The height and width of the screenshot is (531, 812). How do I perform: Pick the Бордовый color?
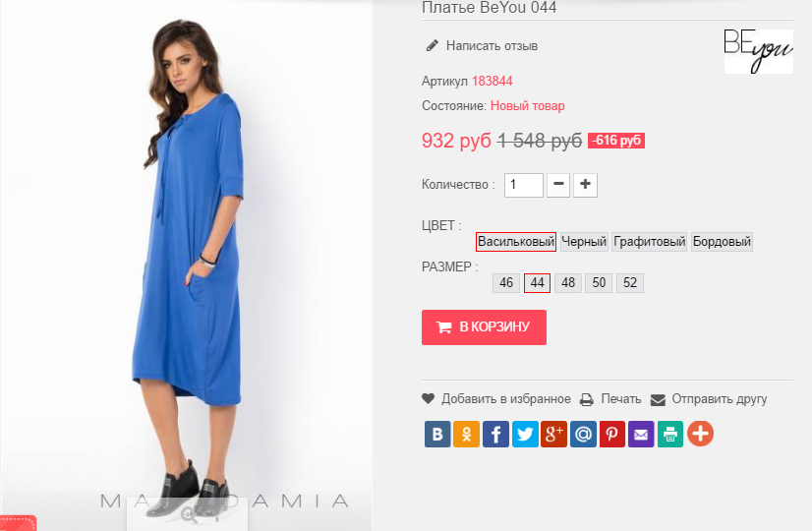point(722,242)
